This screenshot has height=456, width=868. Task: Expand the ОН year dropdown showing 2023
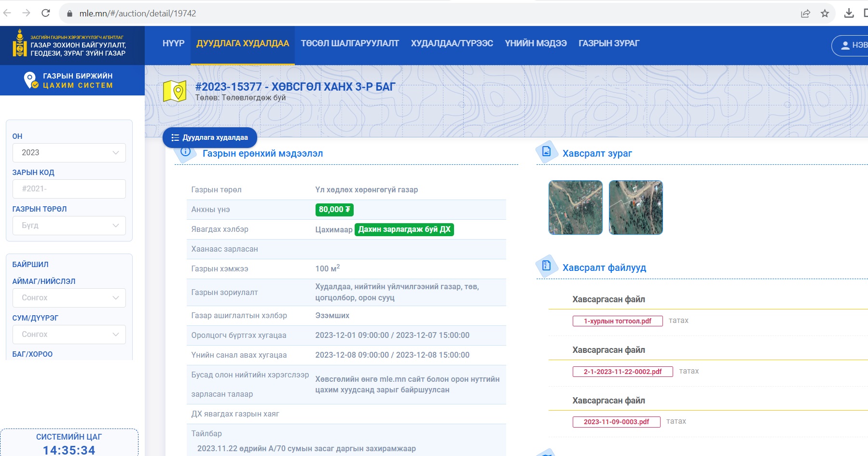(69, 153)
